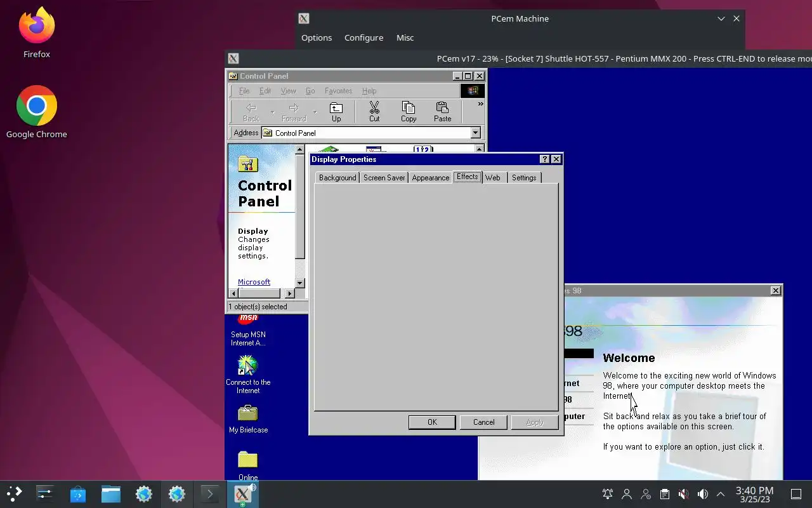
Task: Follow the Microsoft link in Control Panel sidebar
Action: click(254, 282)
